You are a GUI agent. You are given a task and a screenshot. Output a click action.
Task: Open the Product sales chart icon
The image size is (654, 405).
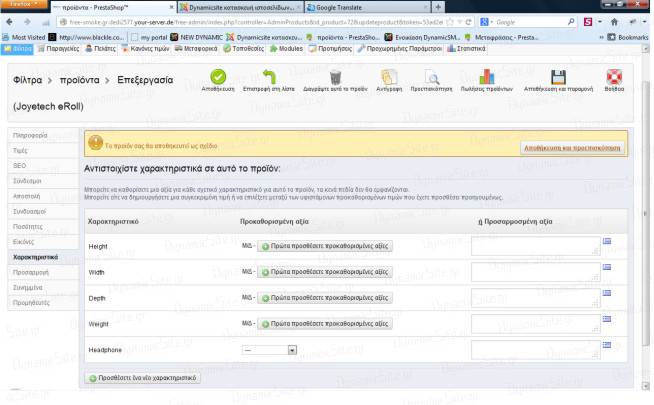click(486, 77)
